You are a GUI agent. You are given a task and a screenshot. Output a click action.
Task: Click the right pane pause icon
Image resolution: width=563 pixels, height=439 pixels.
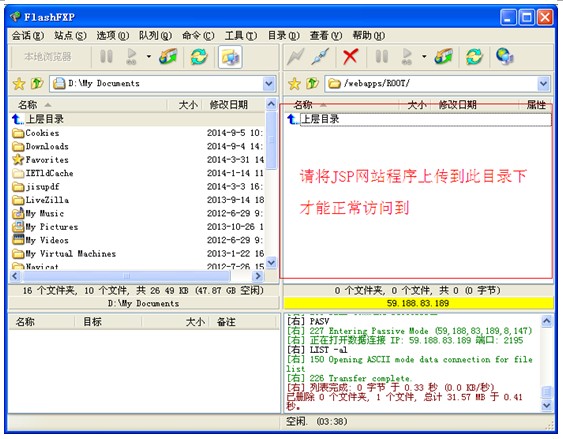[381, 57]
